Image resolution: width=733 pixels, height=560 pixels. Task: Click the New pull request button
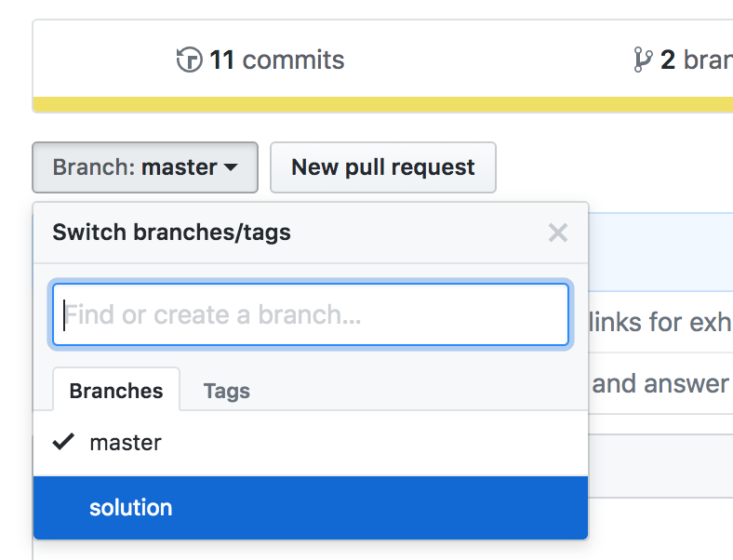(383, 167)
